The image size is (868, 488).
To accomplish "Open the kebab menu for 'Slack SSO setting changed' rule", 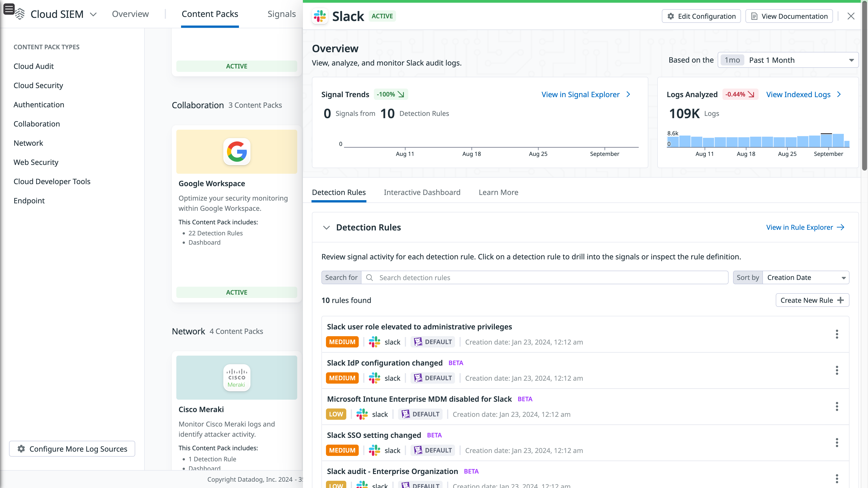I will tap(837, 443).
